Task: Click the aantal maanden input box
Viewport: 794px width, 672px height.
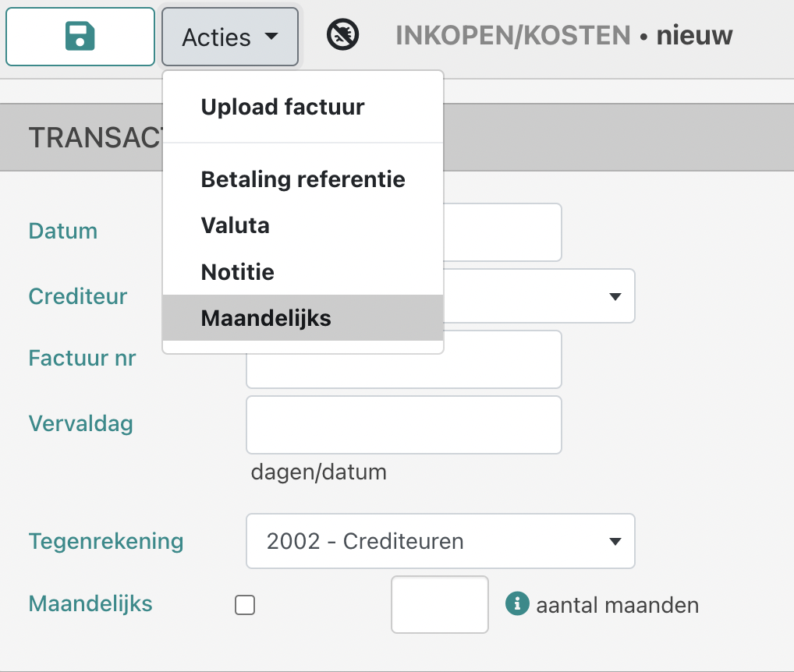Action: tap(439, 605)
